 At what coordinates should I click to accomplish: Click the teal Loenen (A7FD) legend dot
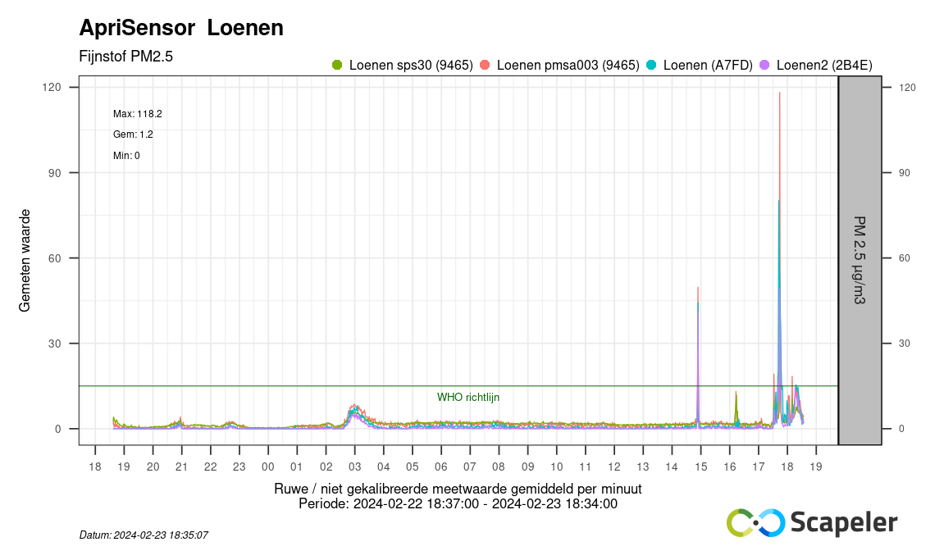[x=651, y=65]
